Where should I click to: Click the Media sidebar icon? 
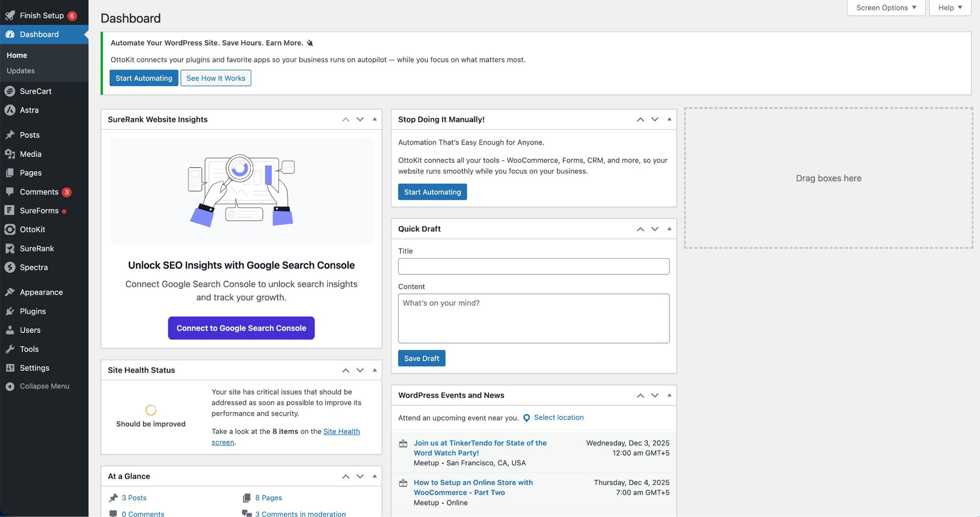pos(11,154)
